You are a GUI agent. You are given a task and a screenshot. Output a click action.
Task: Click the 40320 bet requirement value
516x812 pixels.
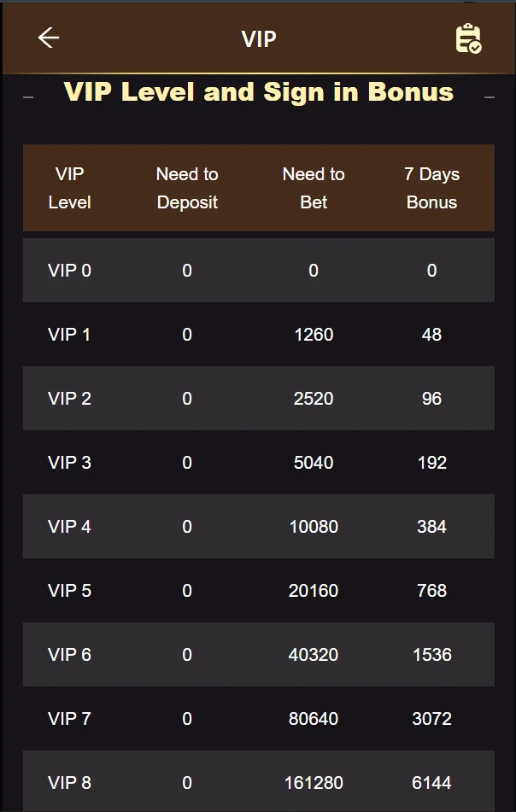pos(314,655)
